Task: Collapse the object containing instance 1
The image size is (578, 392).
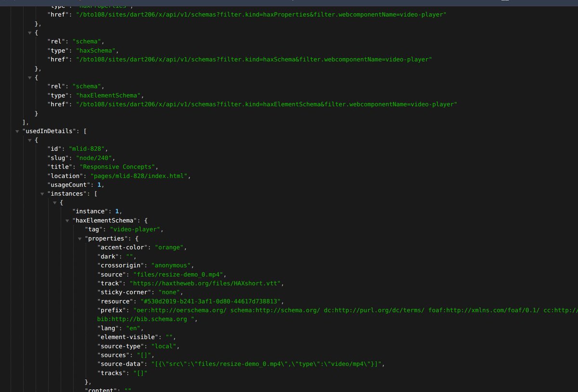Action: pyautogui.click(x=55, y=203)
